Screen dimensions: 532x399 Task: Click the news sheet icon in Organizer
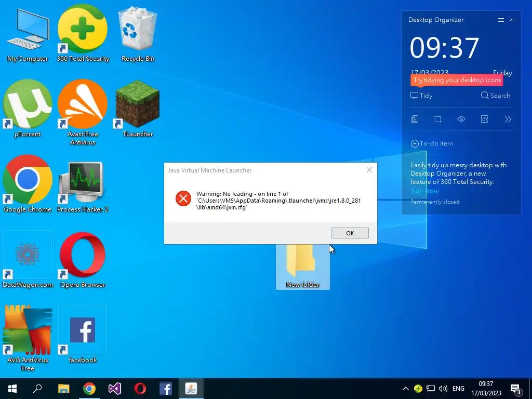tap(415, 119)
